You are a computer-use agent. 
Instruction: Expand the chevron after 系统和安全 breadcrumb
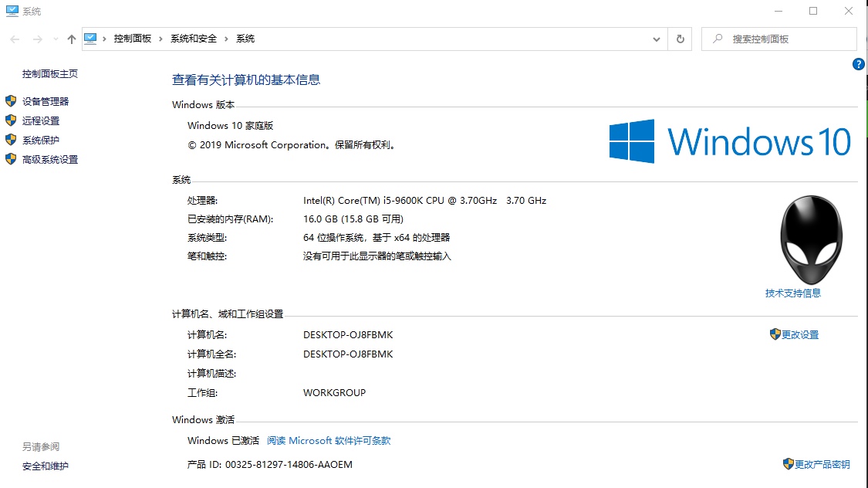(226, 39)
